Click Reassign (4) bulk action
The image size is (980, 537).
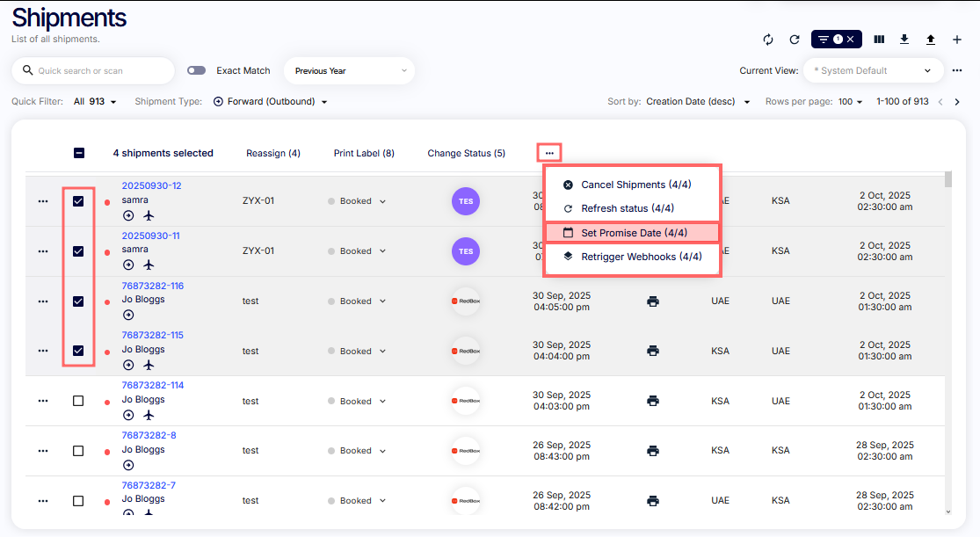pyautogui.click(x=272, y=153)
